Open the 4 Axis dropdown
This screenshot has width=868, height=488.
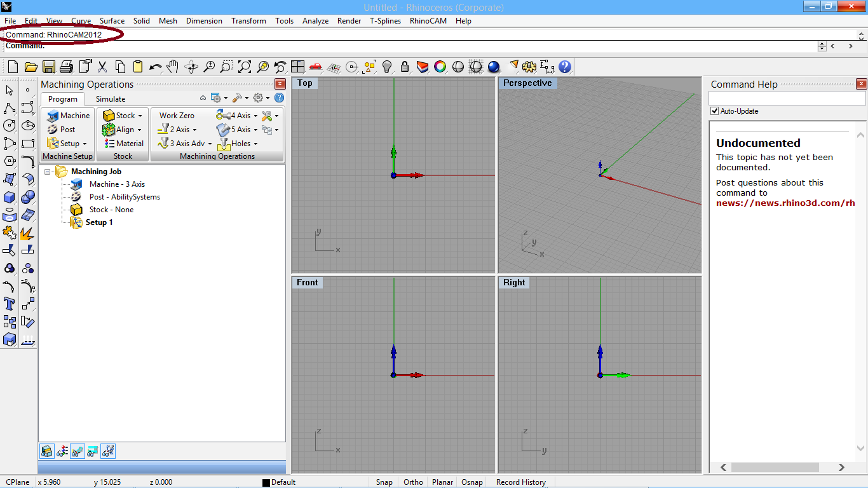coord(238,116)
